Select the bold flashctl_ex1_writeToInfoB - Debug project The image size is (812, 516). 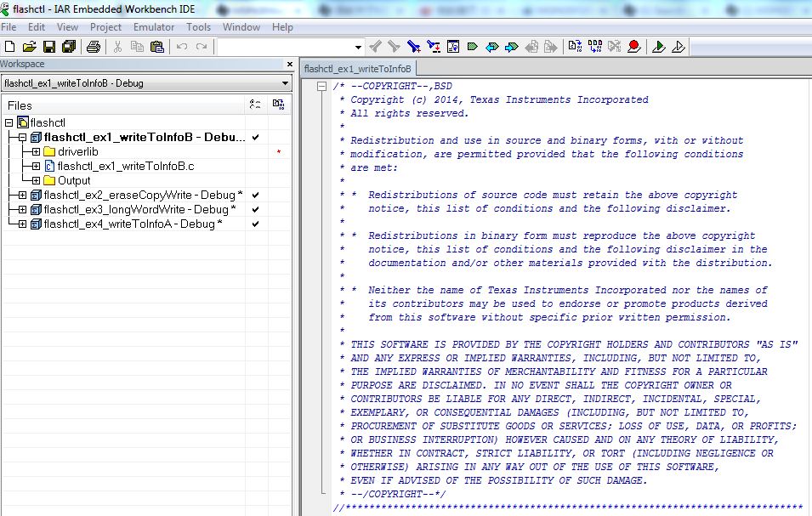pyautogui.click(x=145, y=137)
